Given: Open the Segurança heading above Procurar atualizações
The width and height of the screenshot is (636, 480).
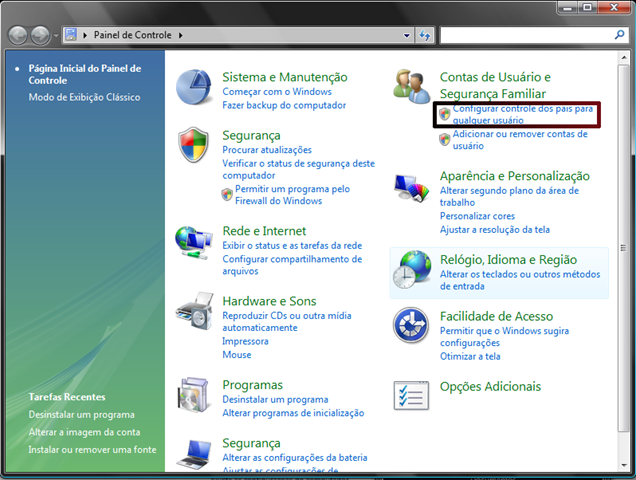Looking at the screenshot, I should coord(251,135).
